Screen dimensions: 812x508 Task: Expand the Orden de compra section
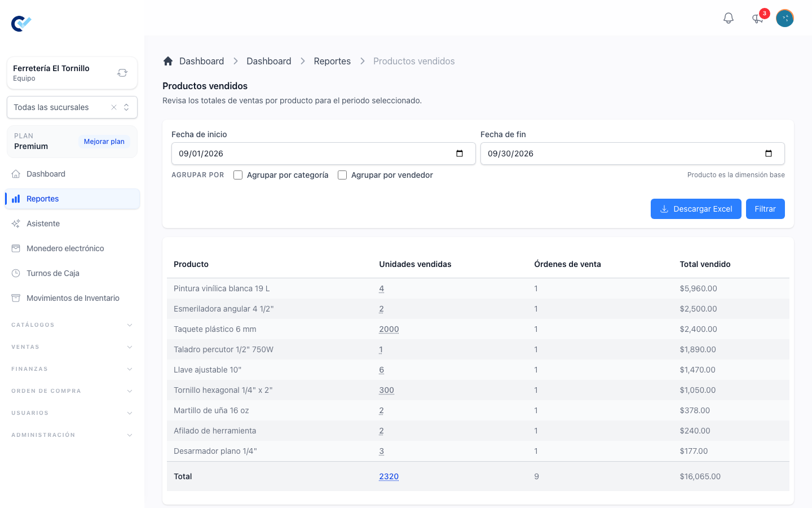tap(72, 391)
